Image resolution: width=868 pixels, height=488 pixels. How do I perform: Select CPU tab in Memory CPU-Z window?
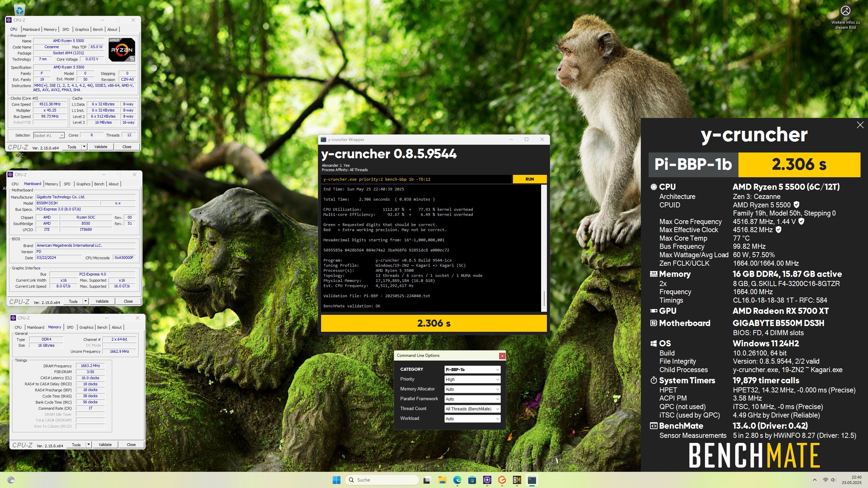(18, 327)
